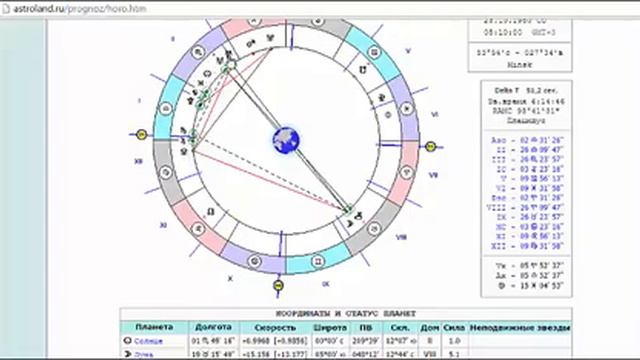
Task: Click the Scorpio sign in lilac segment near house II
Action: tap(198, 52)
